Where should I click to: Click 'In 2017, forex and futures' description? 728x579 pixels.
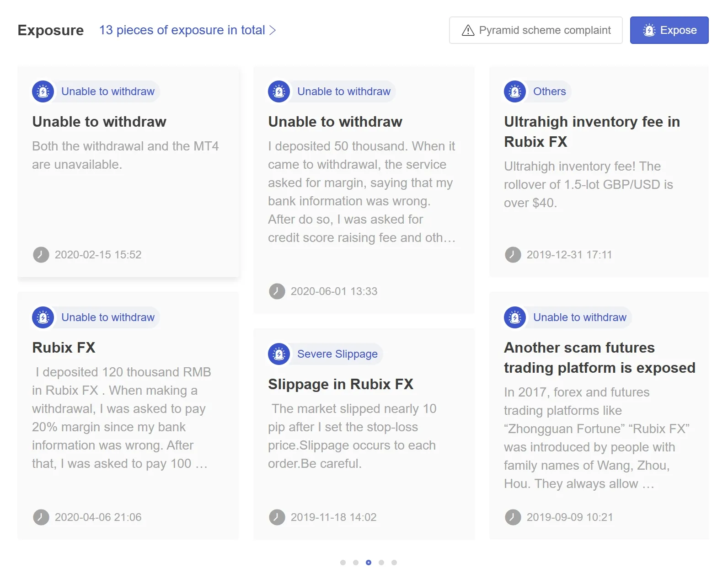tap(597, 438)
